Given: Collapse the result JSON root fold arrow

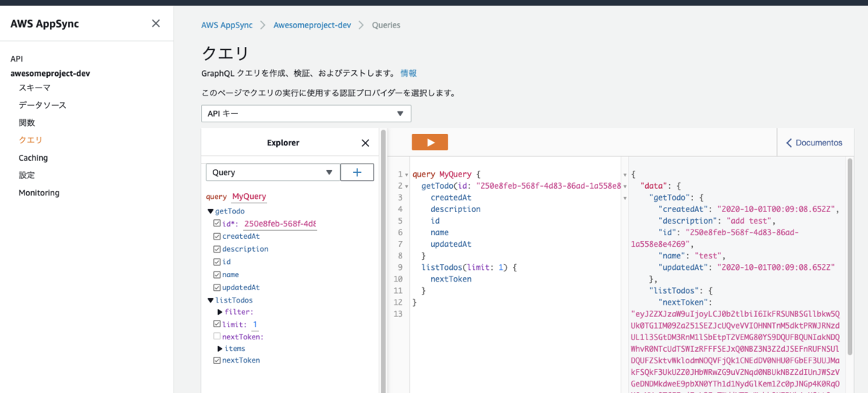Looking at the screenshot, I should click(x=626, y=174).
